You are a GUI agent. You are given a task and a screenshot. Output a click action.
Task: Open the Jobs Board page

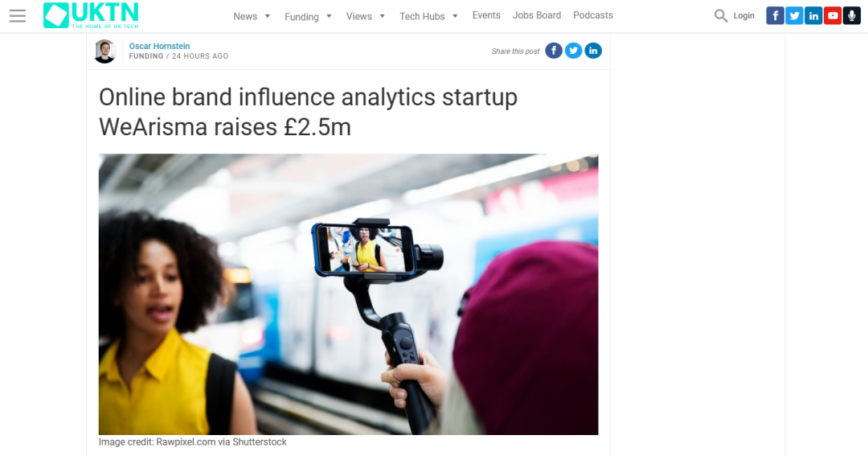[x=537, y=15]
